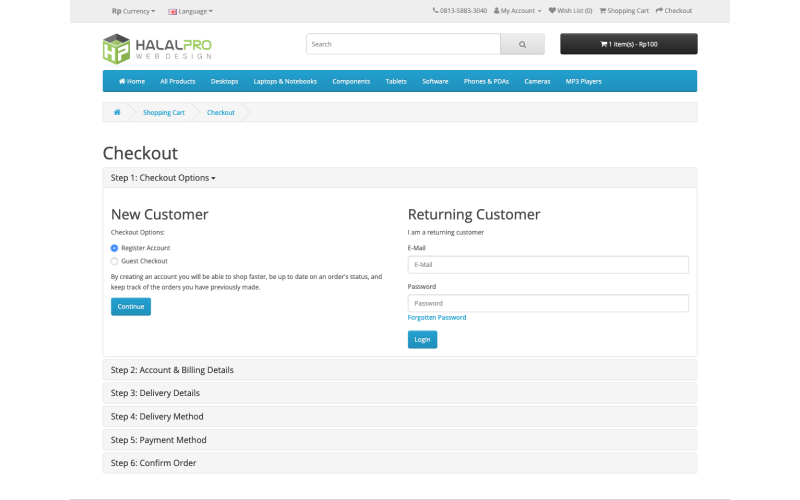Click the Checkout breadcrumb link

221,112
